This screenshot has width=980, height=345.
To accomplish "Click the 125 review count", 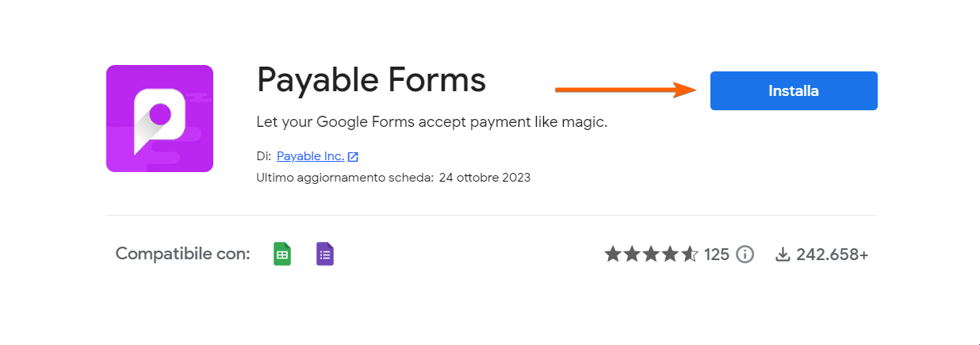I will click(717, 255).
